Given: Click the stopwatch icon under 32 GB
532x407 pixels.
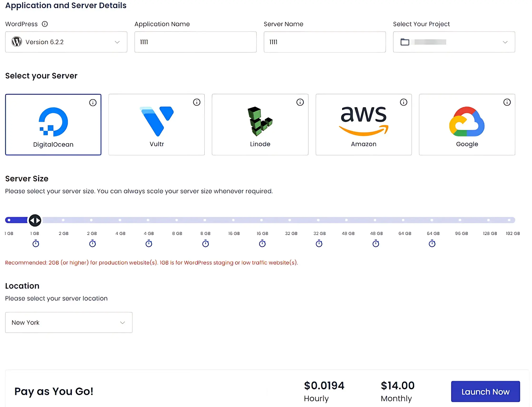Looking at the screenshot, I should click(x=319, y=243).
